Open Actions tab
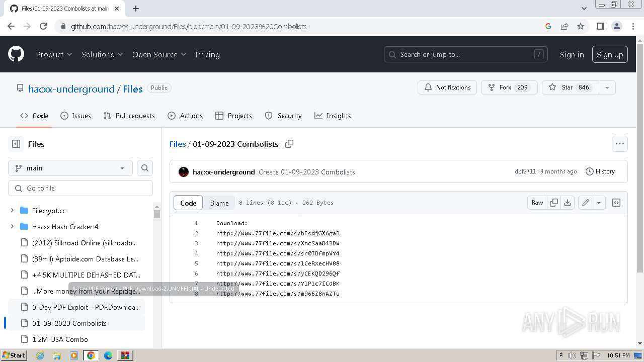The width and height of the screenshot is (644, 362). click(185, 116)
